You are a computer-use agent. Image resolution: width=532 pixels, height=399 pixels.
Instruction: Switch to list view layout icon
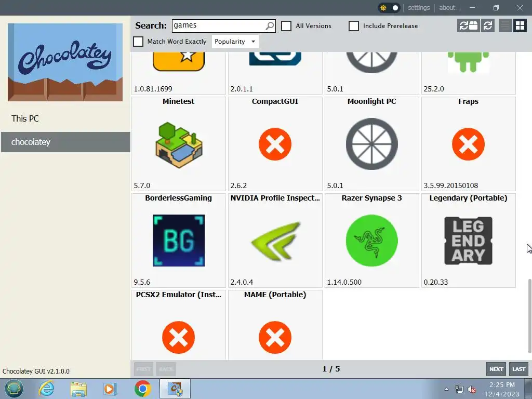(505, 25)
